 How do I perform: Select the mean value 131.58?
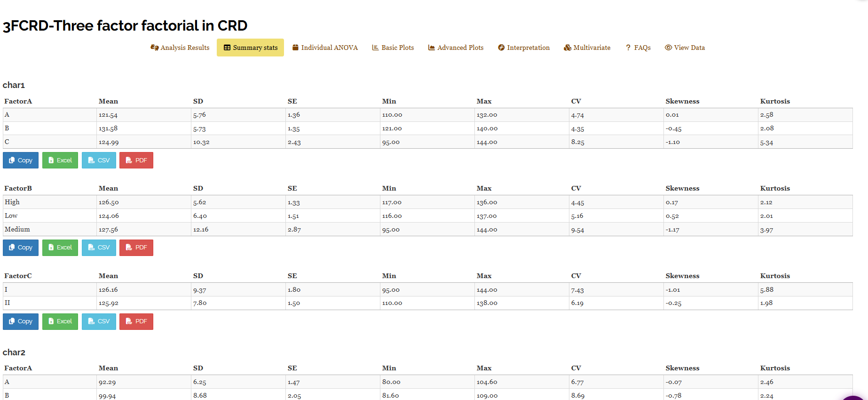tap(108, 128)
